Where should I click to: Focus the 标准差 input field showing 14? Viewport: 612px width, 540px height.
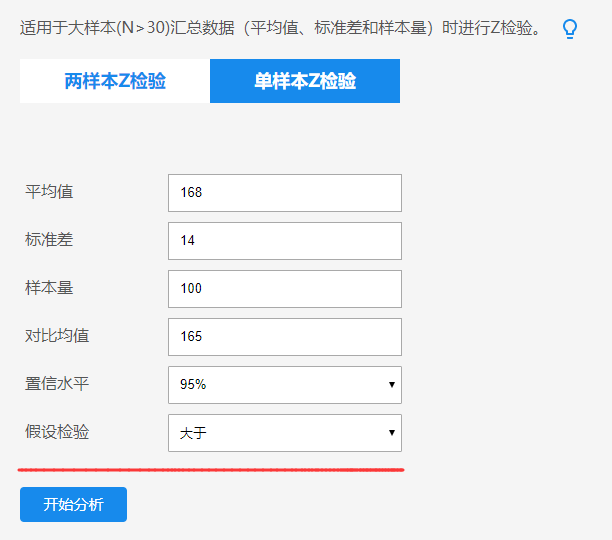pos(284,241)
